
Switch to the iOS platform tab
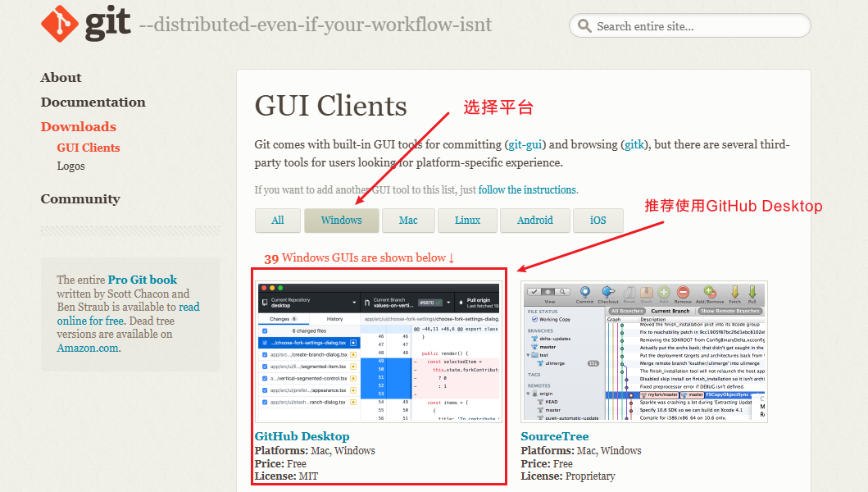(x=598, y=221)
